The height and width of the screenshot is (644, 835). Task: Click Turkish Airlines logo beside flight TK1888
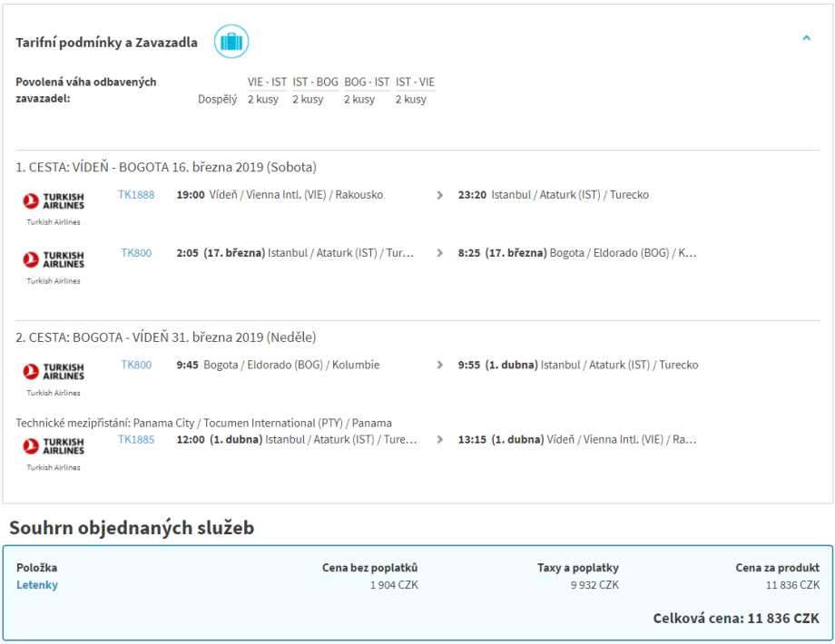click(54, 201)
